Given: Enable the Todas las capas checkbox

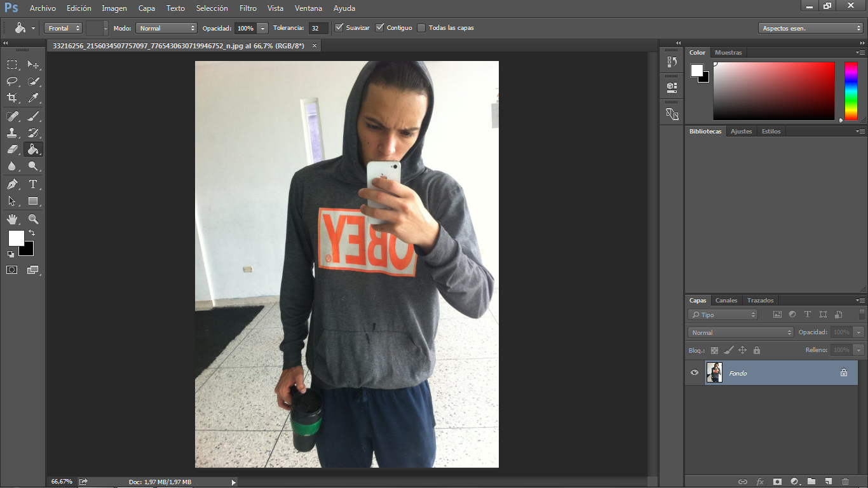Looking at the screenshot, I should tap(421, 28).
